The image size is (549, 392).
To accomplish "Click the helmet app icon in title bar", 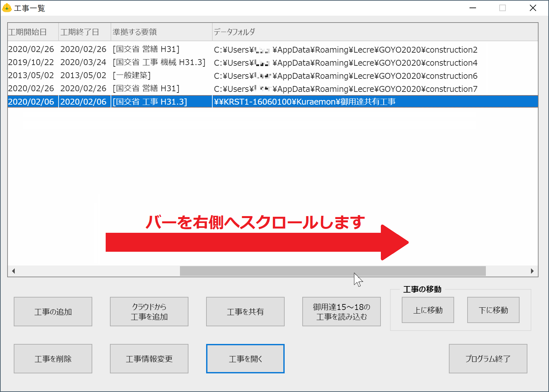I will click(6, 8).
